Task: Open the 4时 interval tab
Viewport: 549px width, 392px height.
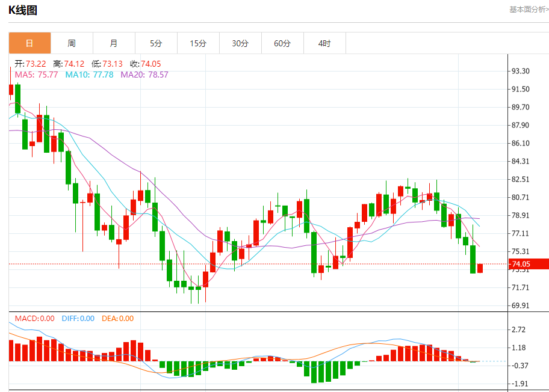Action: 324,43
